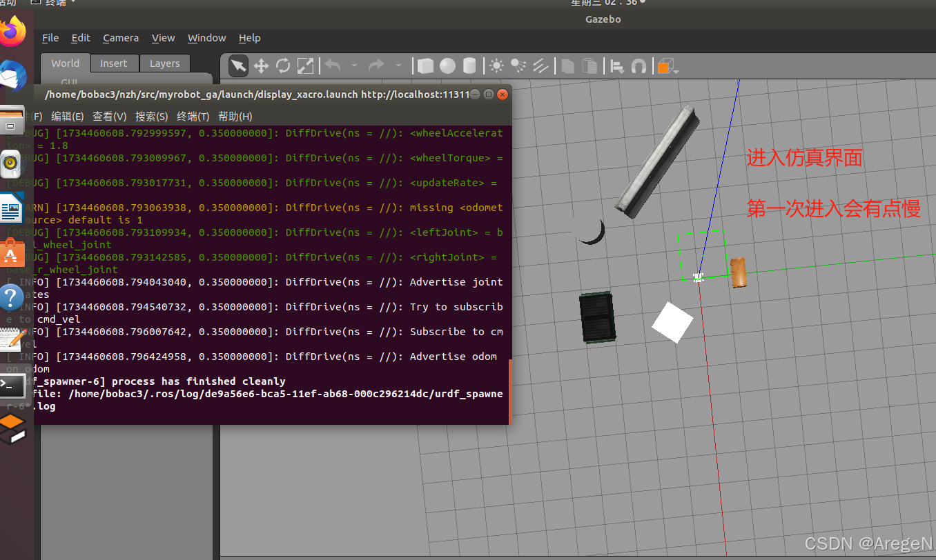Click the terminal title bar path text

[x=257, y=94]
